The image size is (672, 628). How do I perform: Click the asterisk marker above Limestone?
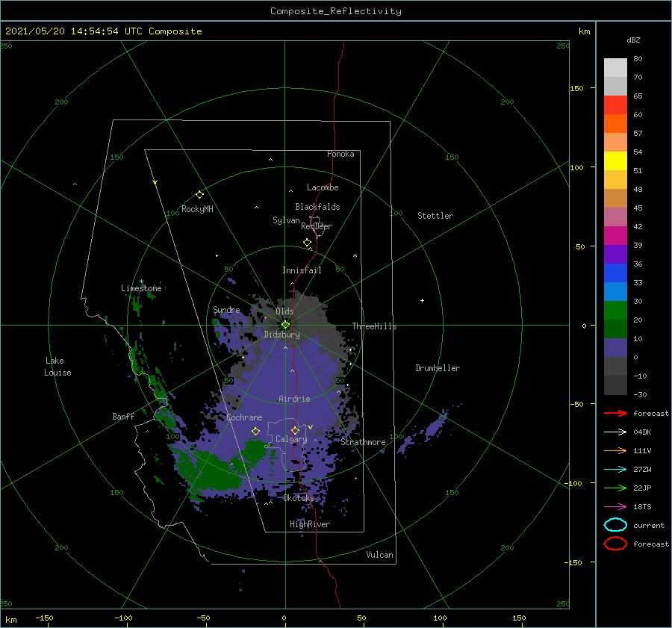click(x=141, y=282)
